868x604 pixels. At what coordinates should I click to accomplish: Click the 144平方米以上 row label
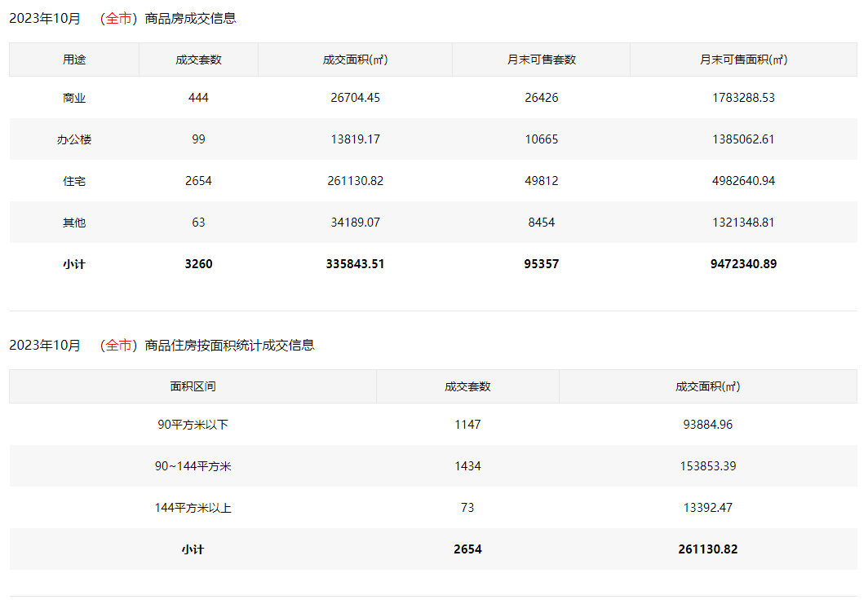coord(193,508)
